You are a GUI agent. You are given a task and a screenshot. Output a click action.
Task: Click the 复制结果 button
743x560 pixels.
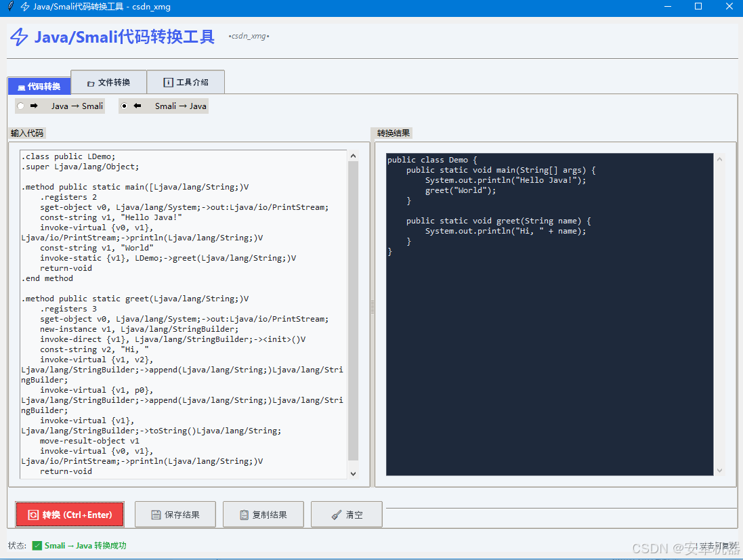click(x=263, y=515)
